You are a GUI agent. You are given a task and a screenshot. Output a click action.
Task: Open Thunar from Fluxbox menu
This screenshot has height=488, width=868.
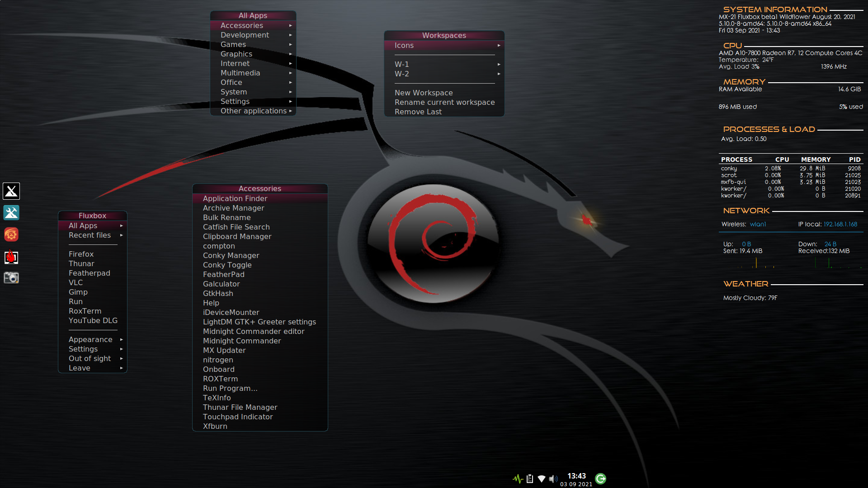pos(93,263)
